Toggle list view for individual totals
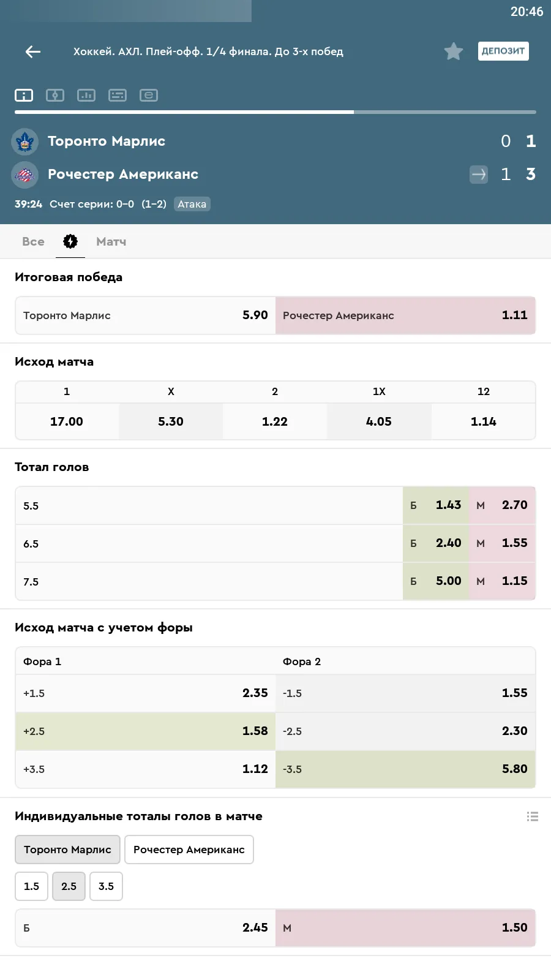 click(x=533, y=816)
